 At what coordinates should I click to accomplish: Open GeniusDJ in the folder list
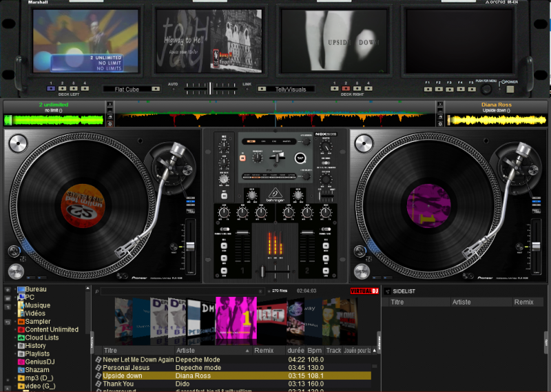(x=40, y=362)
